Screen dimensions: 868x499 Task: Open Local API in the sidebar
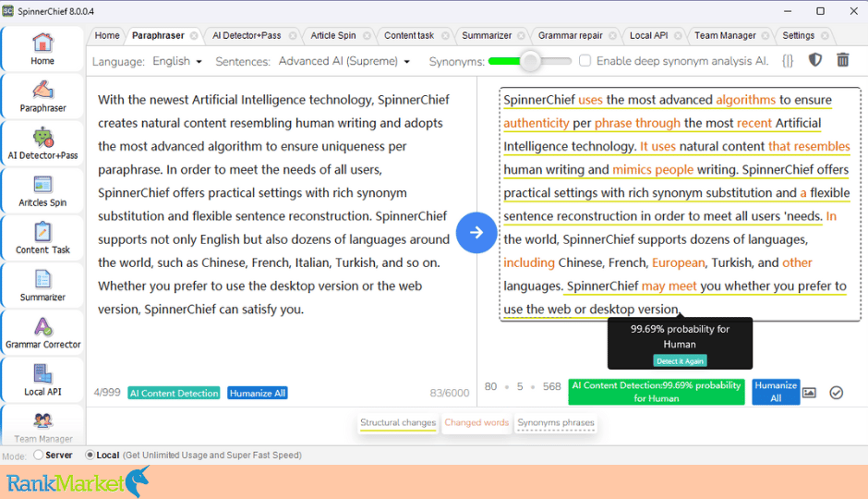(42, 380)
